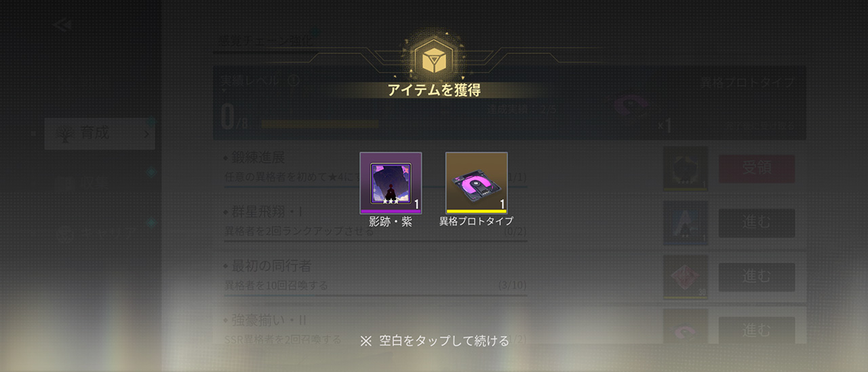
Task: Click the golden cube icon above アイテムを獲得
Action: [x=433, y=59]
